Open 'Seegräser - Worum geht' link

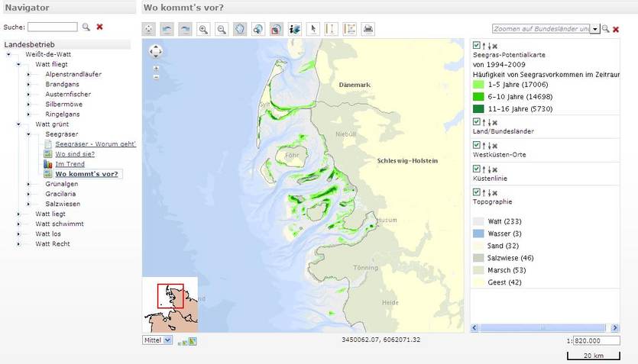(x=96, y=143)
